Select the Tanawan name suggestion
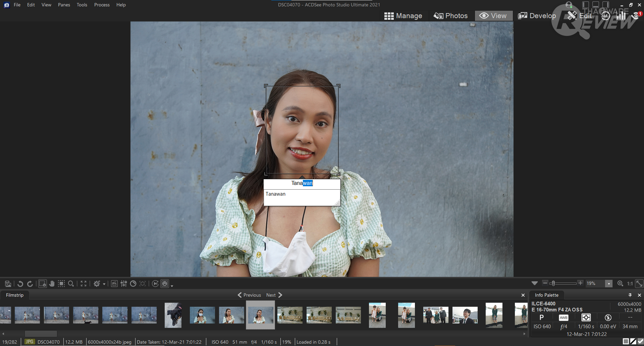Screen dimensions: 644x346 (276, 194)
